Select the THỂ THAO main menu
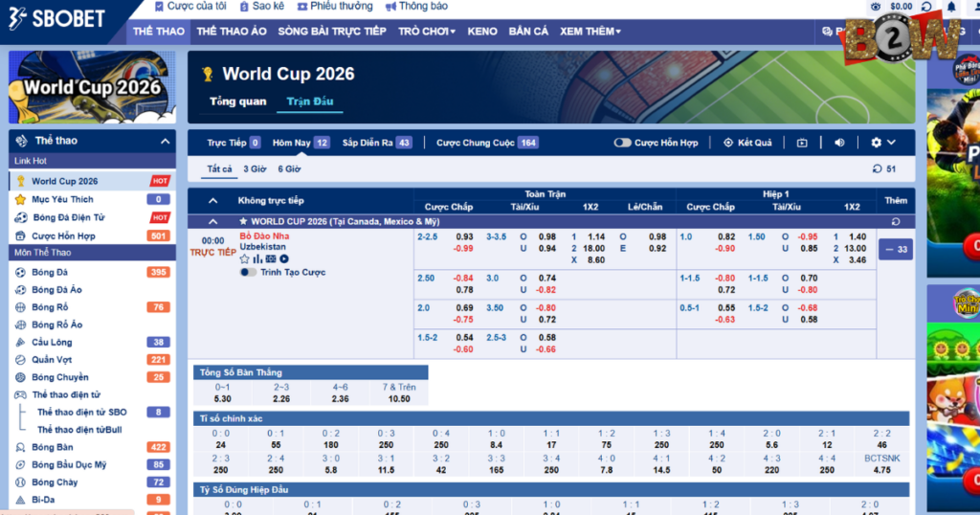Viewport: 980px width, 515px height. (x=159, y=32)
